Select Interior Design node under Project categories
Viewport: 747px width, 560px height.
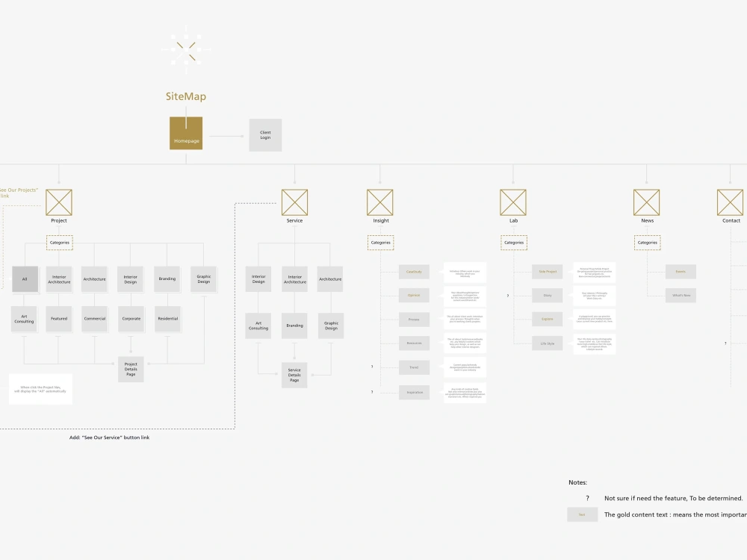pyautogui.click(x=131, y=279)
